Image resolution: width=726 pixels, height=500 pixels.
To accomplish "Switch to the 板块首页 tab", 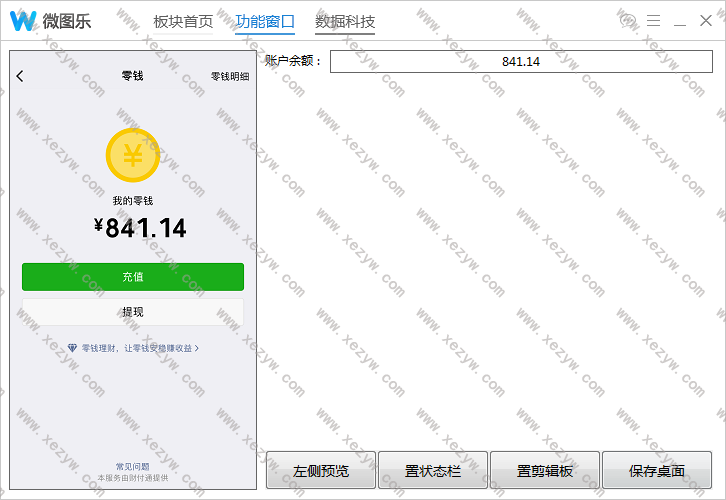I will [183, 22].
